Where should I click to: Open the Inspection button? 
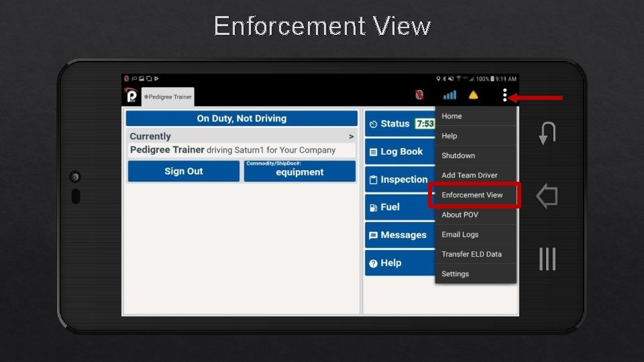(400, 180)
